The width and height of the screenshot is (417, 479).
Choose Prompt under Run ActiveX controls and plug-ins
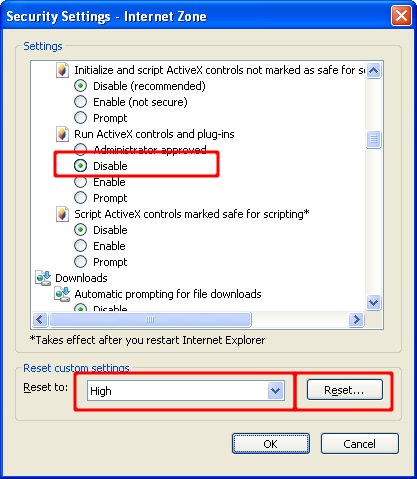(x=80, y=198)
